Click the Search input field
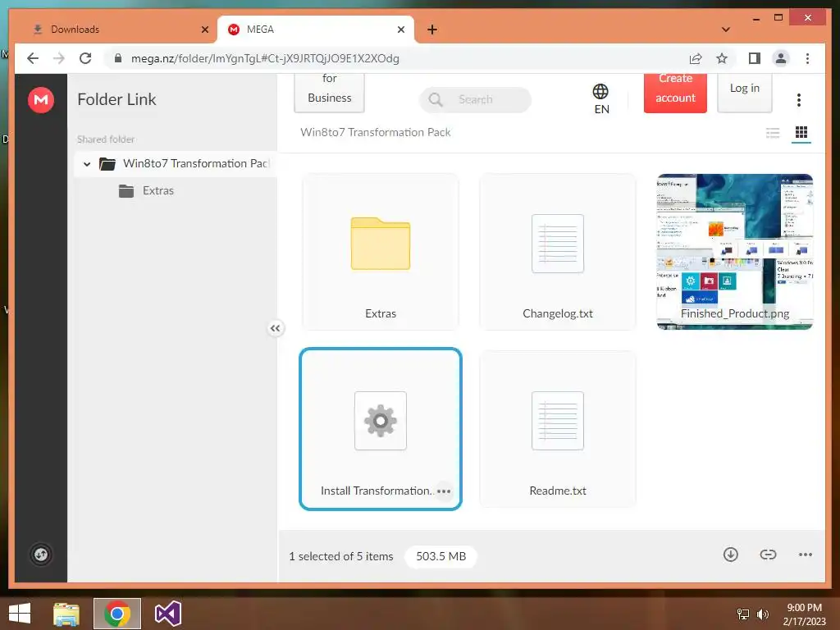This screenshot has height=630, width=840. click(x=475, y=99)
